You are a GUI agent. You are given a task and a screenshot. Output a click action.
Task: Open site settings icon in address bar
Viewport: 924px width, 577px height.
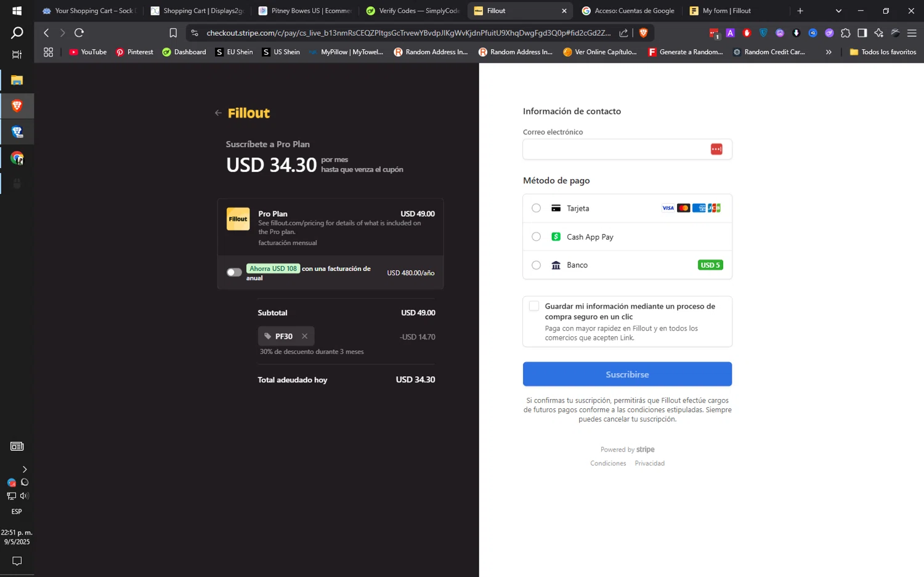pyautogui.click(x=195, y=33)
